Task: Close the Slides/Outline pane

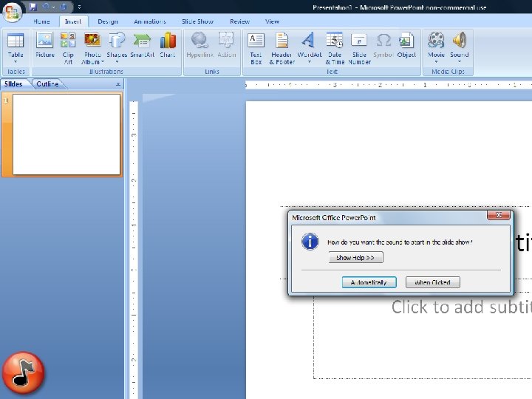Action: (x=118, y=84)
